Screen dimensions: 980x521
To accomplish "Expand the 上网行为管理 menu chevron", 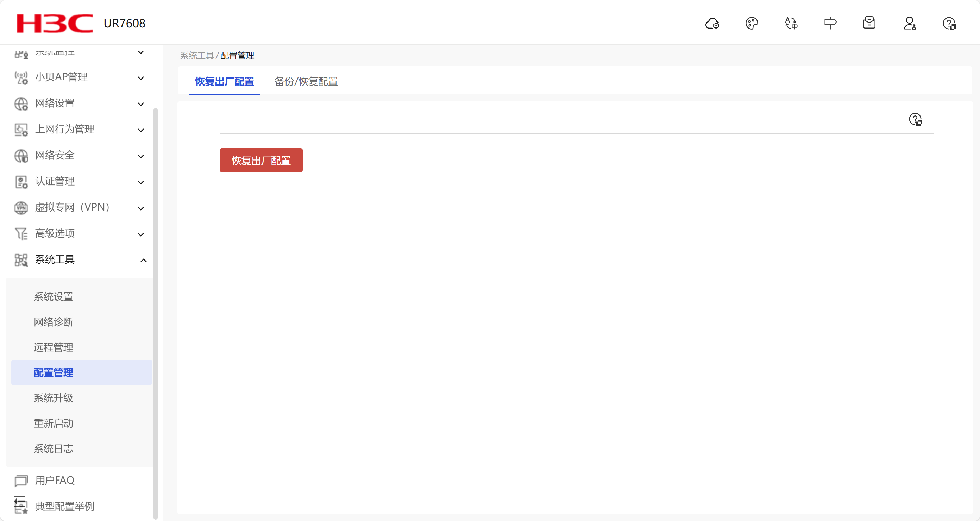I will (x=141, y=130).
